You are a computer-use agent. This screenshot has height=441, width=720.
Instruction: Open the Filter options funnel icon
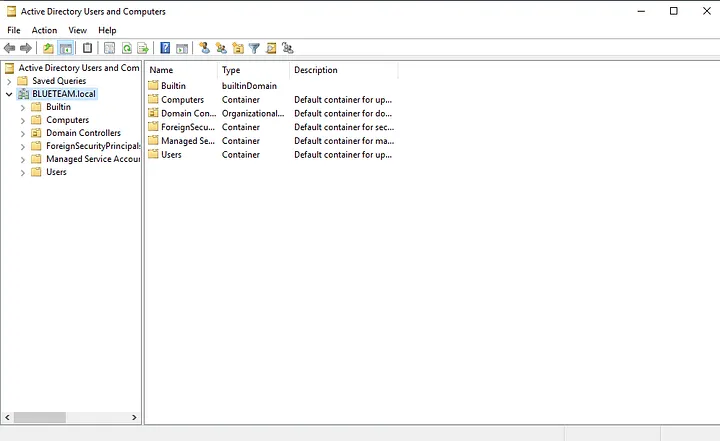(x=254, y=48)
